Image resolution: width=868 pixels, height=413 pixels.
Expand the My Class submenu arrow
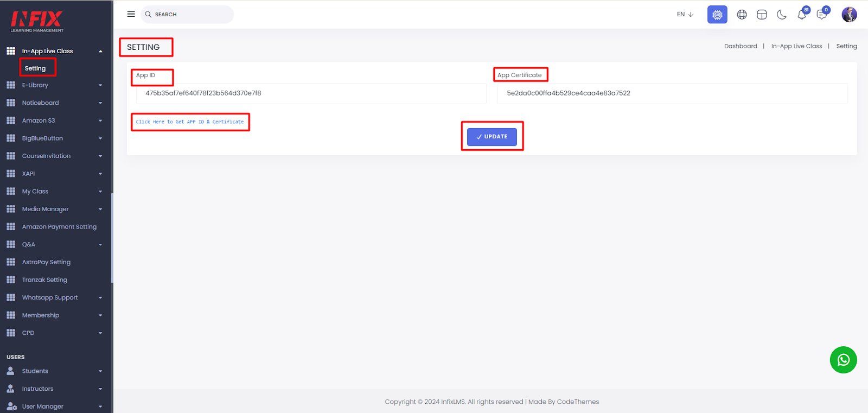click(x=100, y=192)
